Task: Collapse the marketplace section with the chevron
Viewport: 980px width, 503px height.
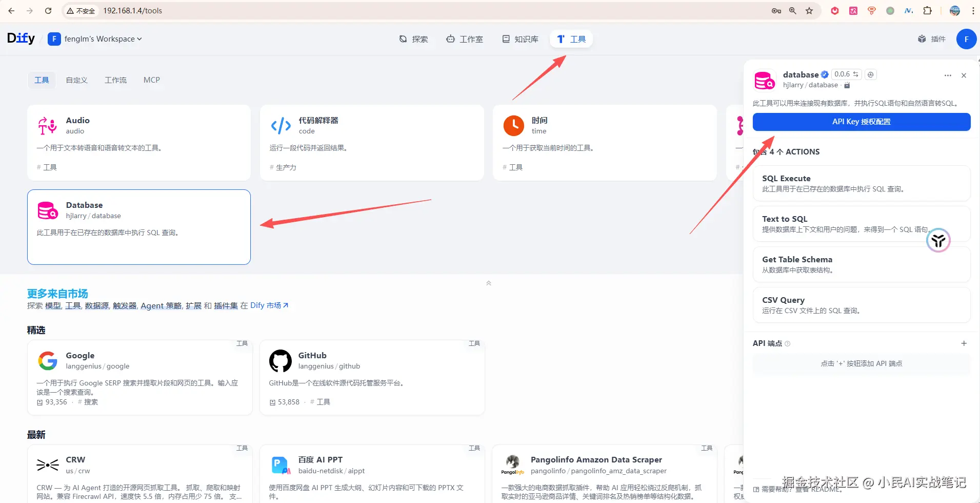Action: (489, 283)
